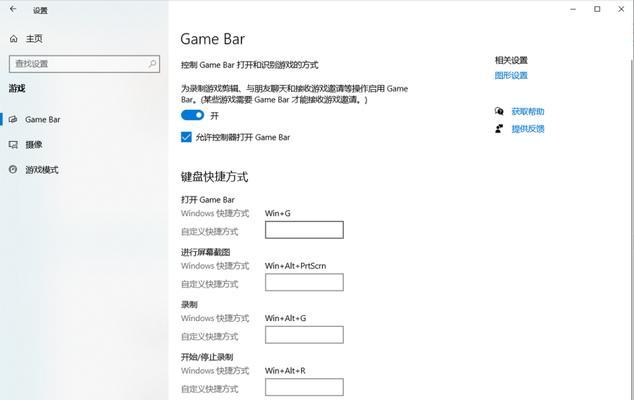This screenshot has width=634, height=400.
Task: Click the 相关设置 heading
Action: coord(511,60)
